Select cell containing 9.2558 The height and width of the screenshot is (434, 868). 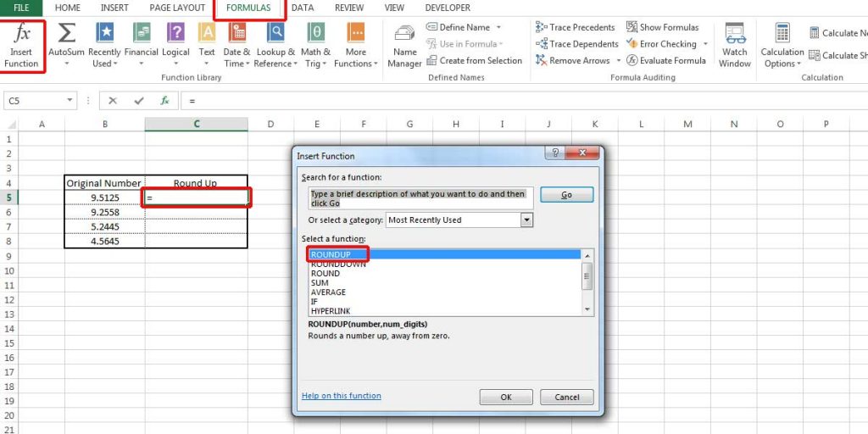pyautogui.click(x=105, y=212)
